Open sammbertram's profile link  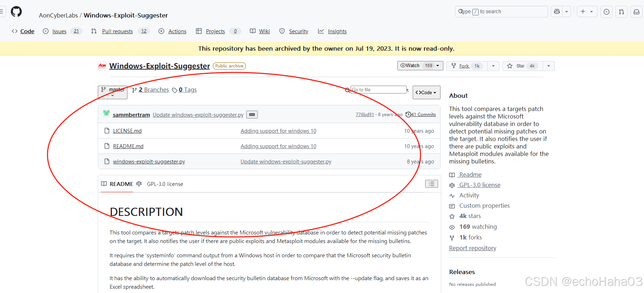(x=131, y=115)
